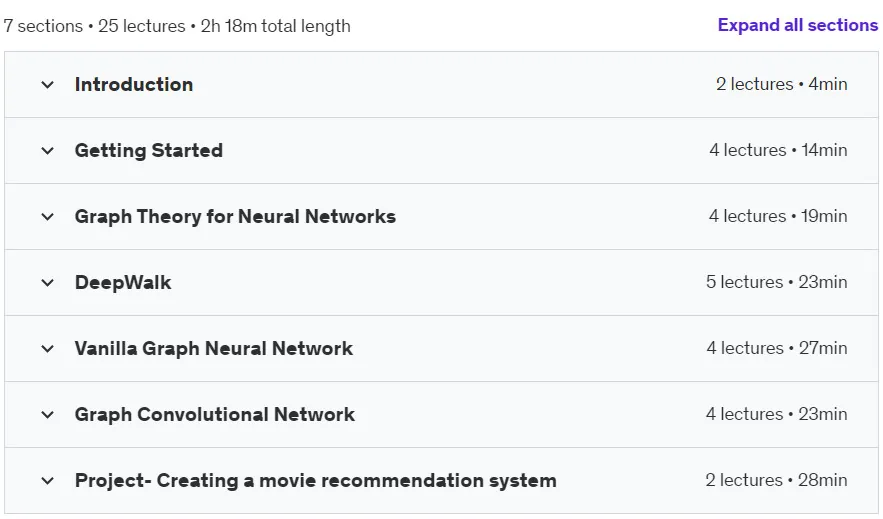Expand the DeepWalk chevron arrow
This screenshot has height=519, width=883.
click(x=48, y=283)
